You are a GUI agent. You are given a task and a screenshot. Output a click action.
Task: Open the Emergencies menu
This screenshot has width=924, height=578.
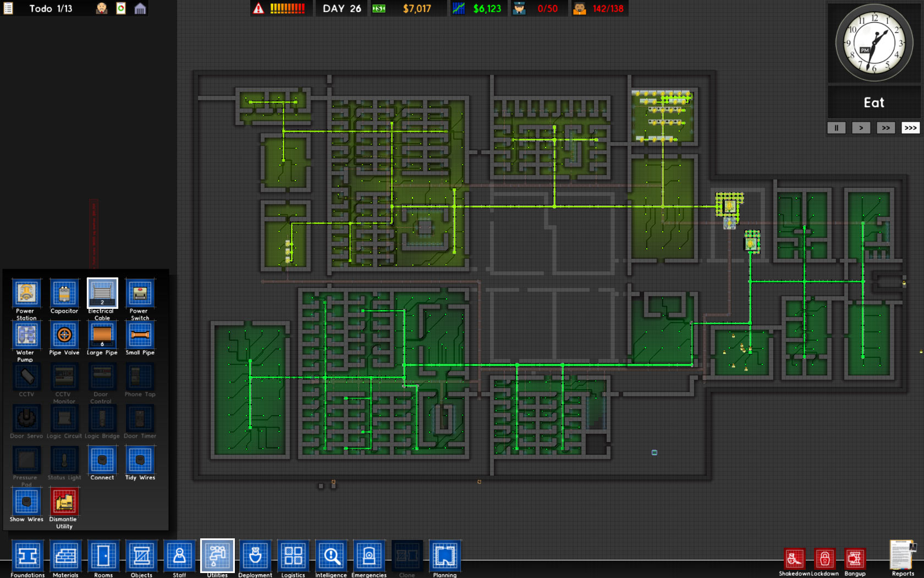[x=369, y=556]
